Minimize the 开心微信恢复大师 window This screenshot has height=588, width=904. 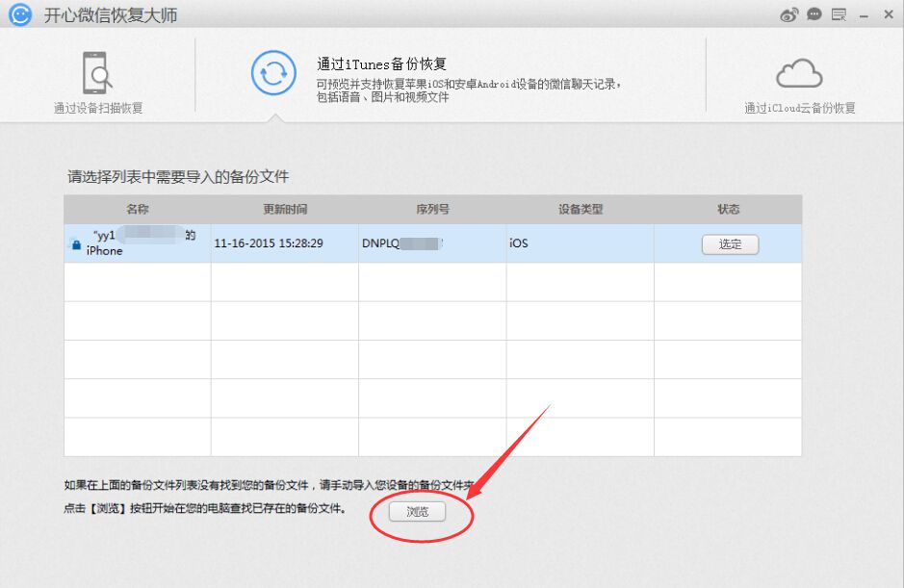coord(864,14)
